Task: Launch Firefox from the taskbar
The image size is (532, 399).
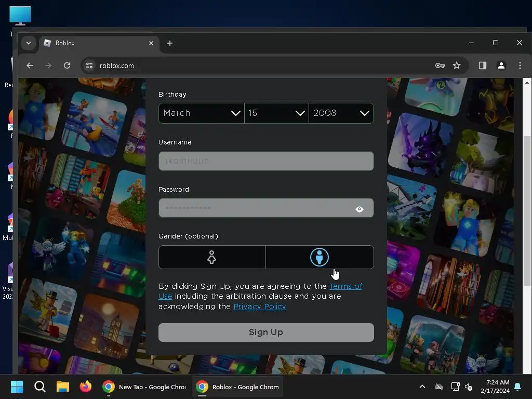Action: 86,387
